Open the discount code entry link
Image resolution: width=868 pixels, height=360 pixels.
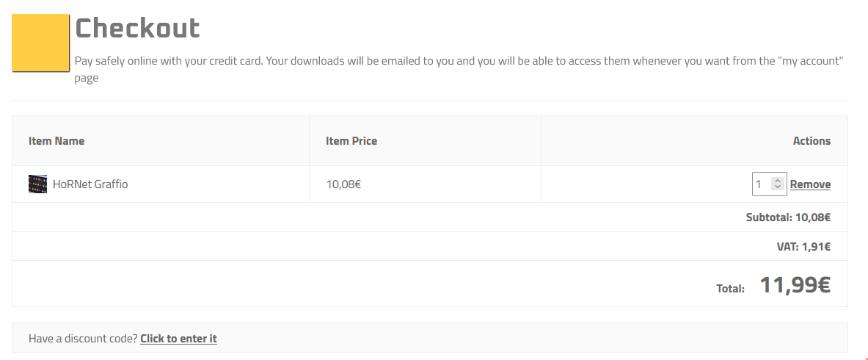pyautogui.click(x=178, y=339)
